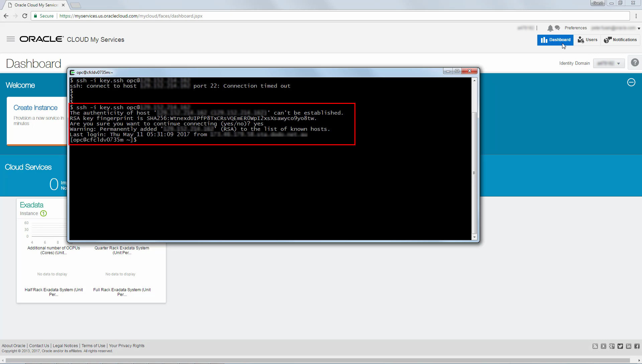Click the RSA key fingerprint line
The image size is (642, 364).
pos(193,118)
